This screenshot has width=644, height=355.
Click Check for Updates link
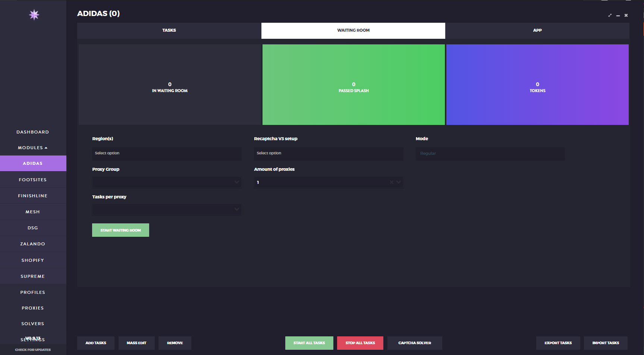click(x=33, y=350)
